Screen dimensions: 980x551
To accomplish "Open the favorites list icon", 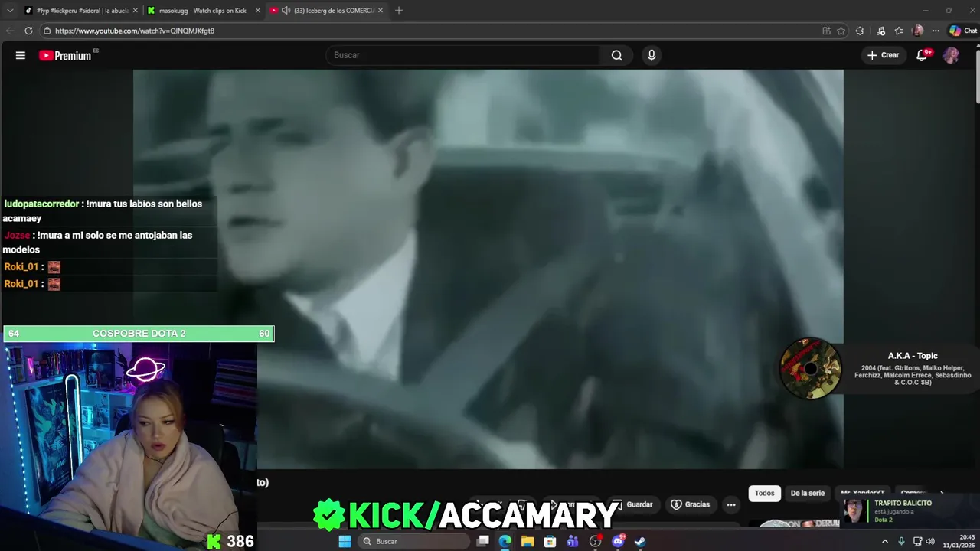I will (899, 31).
